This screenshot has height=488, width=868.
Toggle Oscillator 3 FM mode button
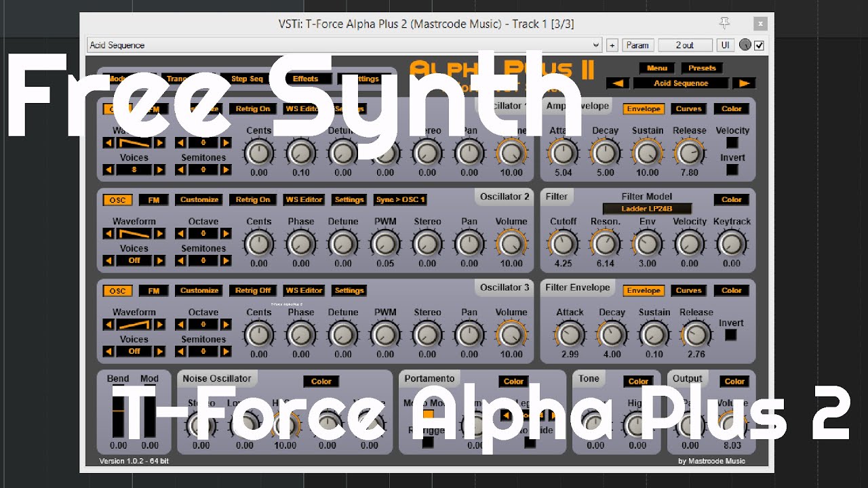tap(154, 291)
